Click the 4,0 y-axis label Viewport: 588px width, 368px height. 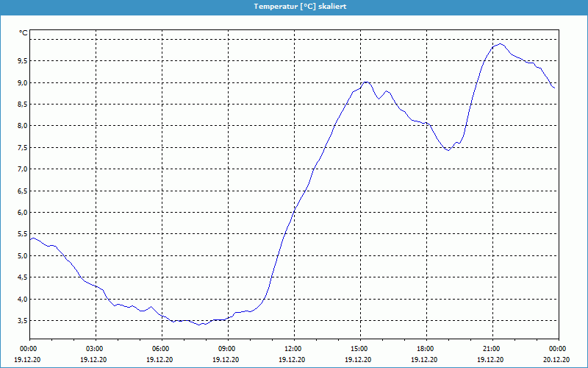(22, 300)
